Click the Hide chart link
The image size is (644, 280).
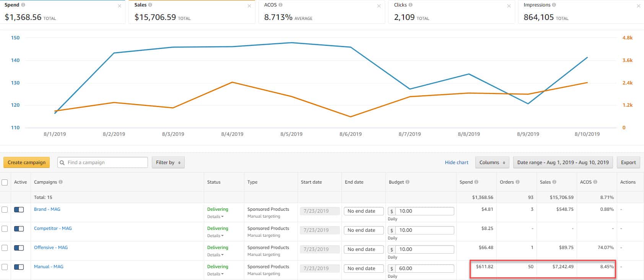click(457, 163)
